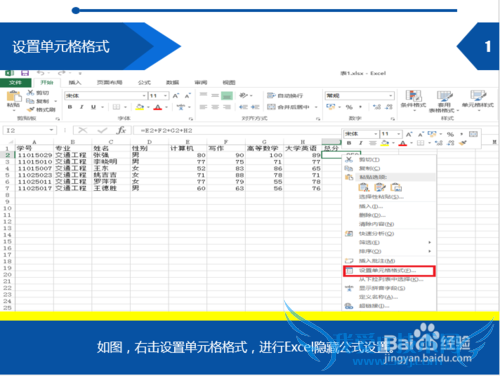Switch to Formulas (公式) ribbon tab

click(144, 82)
